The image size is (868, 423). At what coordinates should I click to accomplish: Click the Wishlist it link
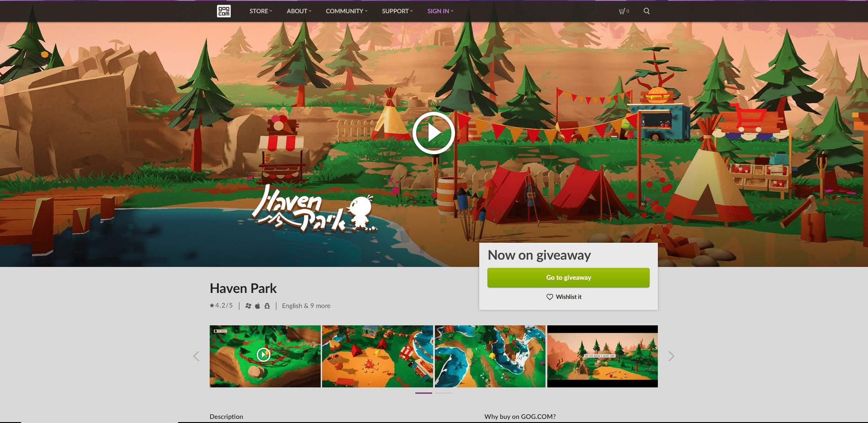click(x=564, y=297)
